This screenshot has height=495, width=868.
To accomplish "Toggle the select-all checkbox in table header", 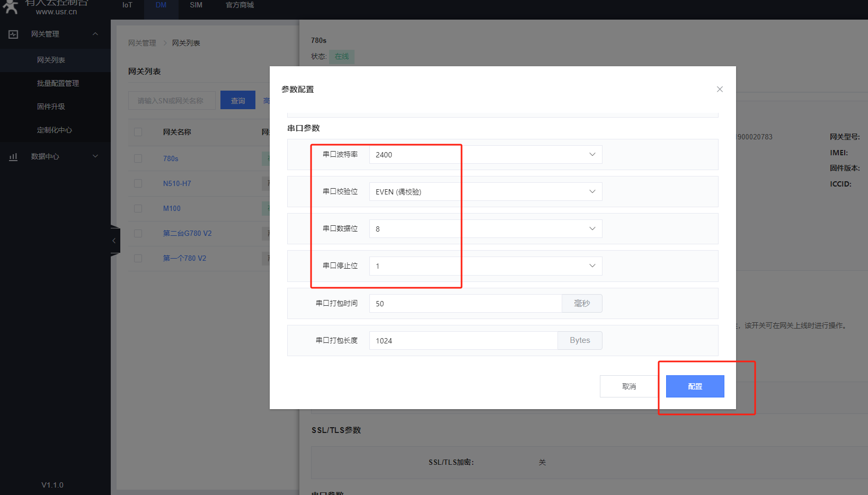I will [x=138, y=132].
